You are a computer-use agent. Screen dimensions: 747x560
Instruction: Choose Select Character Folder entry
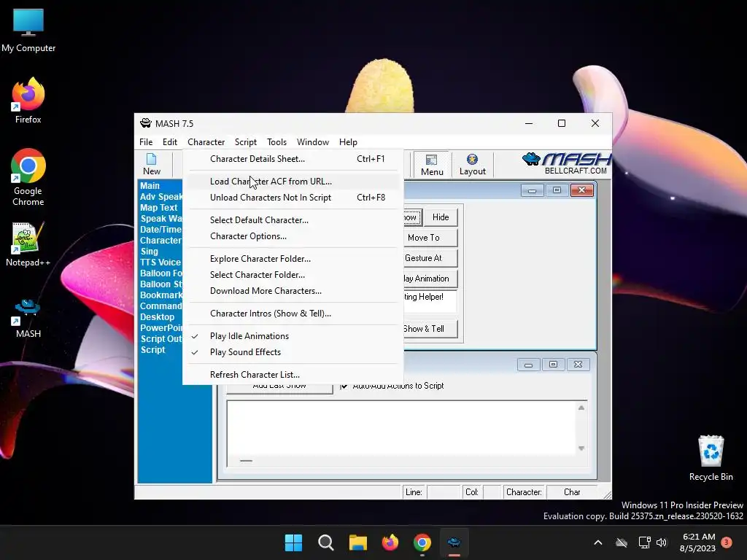[293, 275]
